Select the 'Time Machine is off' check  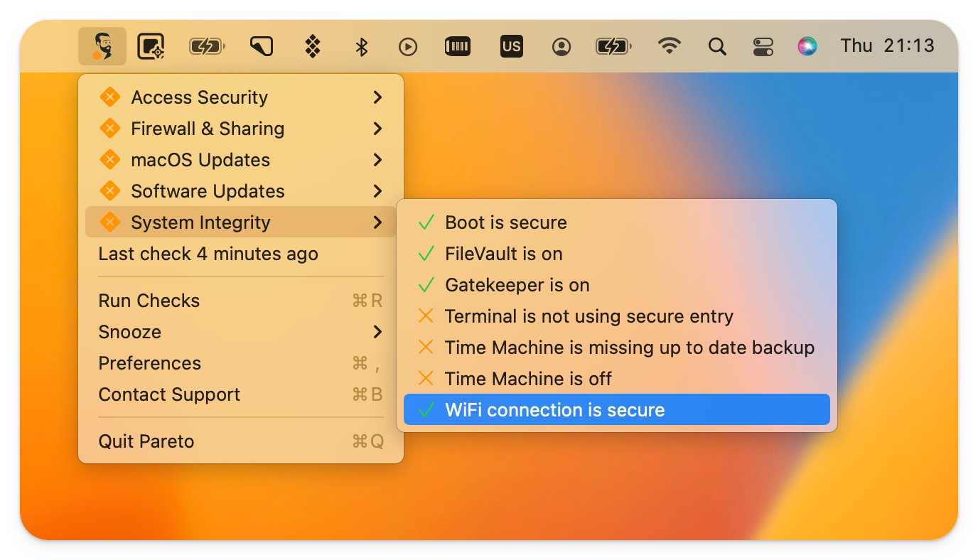[x=617, y=379]
